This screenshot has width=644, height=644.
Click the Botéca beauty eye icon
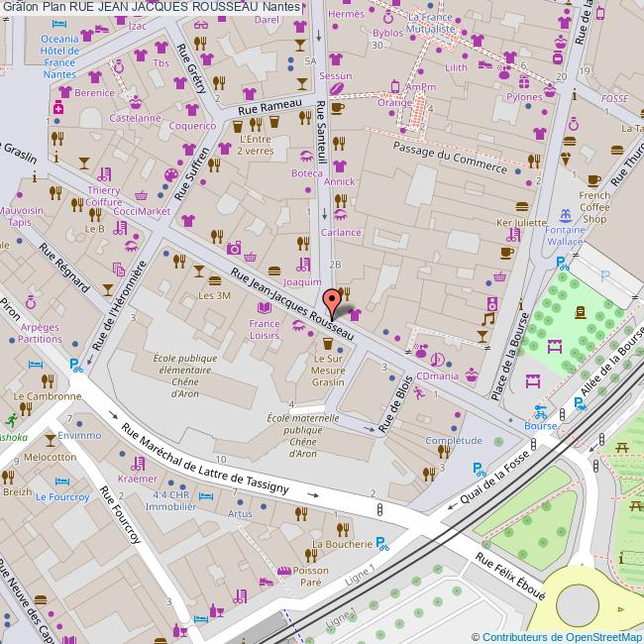(x=306, y=157)
